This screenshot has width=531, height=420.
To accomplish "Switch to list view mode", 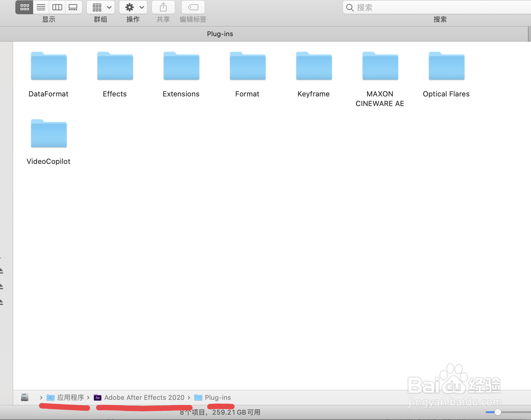I will (41, 7).
